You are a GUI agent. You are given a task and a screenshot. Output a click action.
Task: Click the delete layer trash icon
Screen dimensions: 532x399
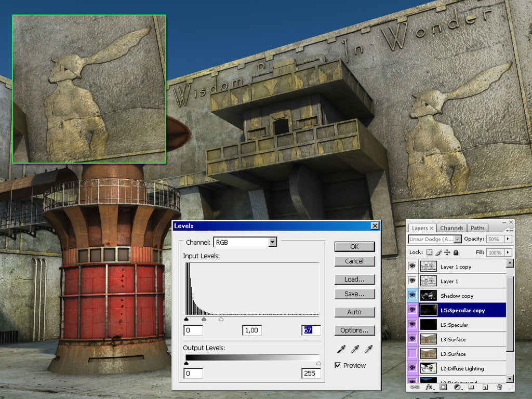[499, 387]
